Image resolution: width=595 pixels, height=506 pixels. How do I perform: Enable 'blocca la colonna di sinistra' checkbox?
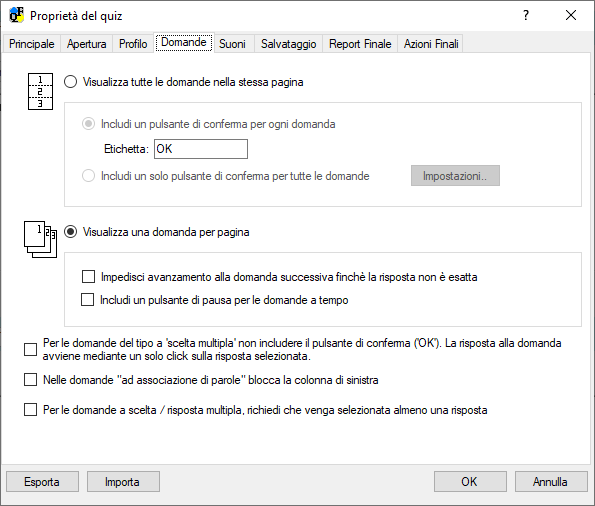tap(30, 380)
